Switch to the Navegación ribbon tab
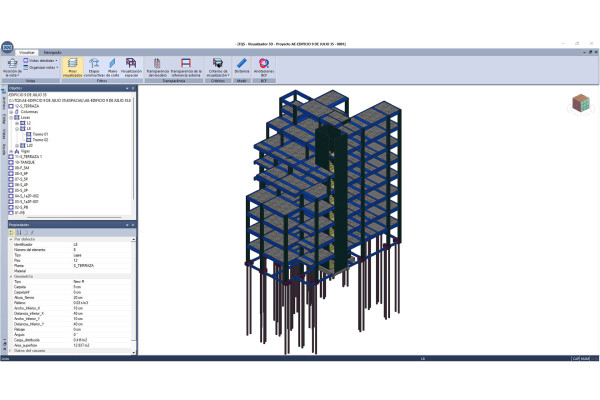 (x=52, y=52)
